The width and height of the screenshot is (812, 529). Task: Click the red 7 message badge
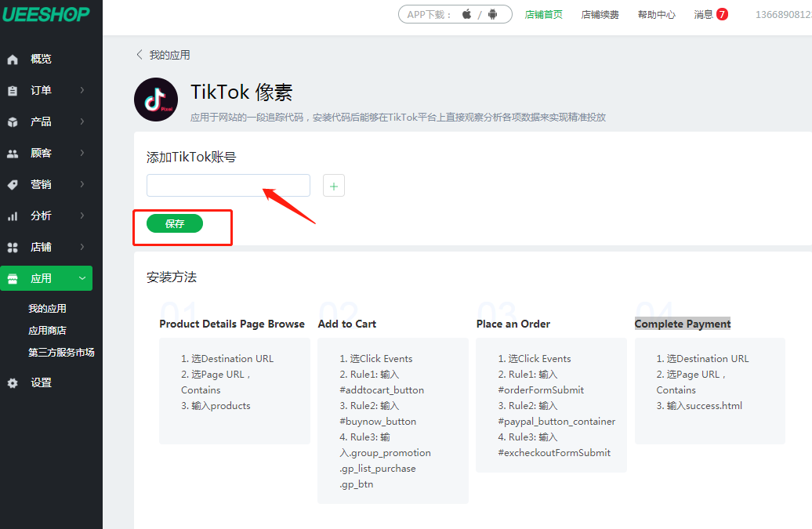[722, 14]
